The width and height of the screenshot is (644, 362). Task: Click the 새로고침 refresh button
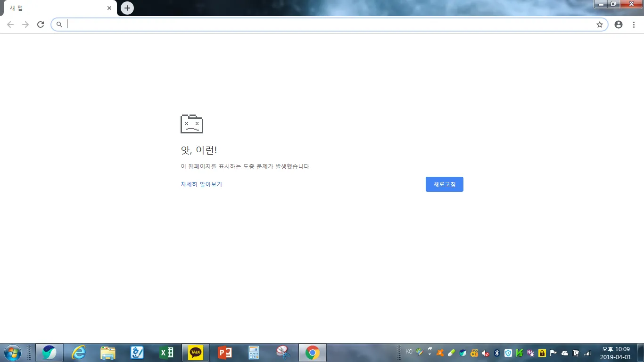tap(444, 184)
